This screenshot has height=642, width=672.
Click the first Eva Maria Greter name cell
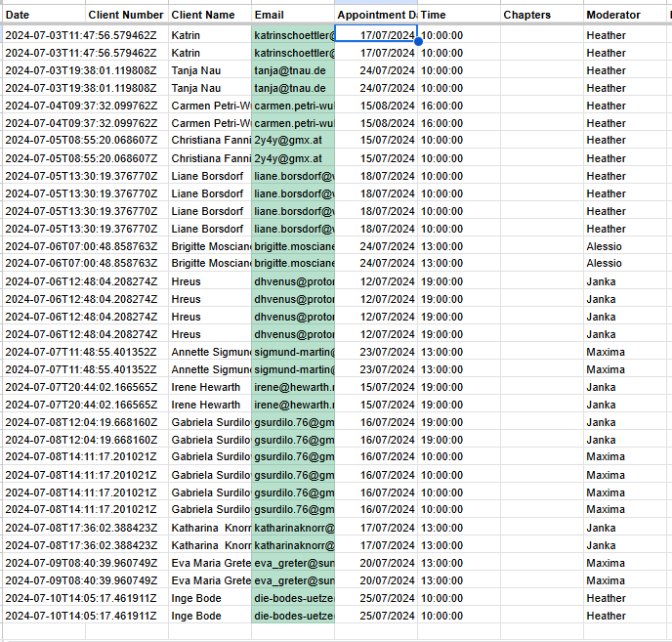pos(210,563)
